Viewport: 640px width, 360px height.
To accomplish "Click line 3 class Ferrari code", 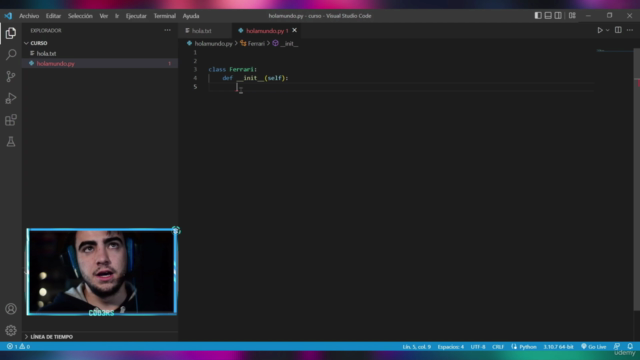I will click(233, 69).
